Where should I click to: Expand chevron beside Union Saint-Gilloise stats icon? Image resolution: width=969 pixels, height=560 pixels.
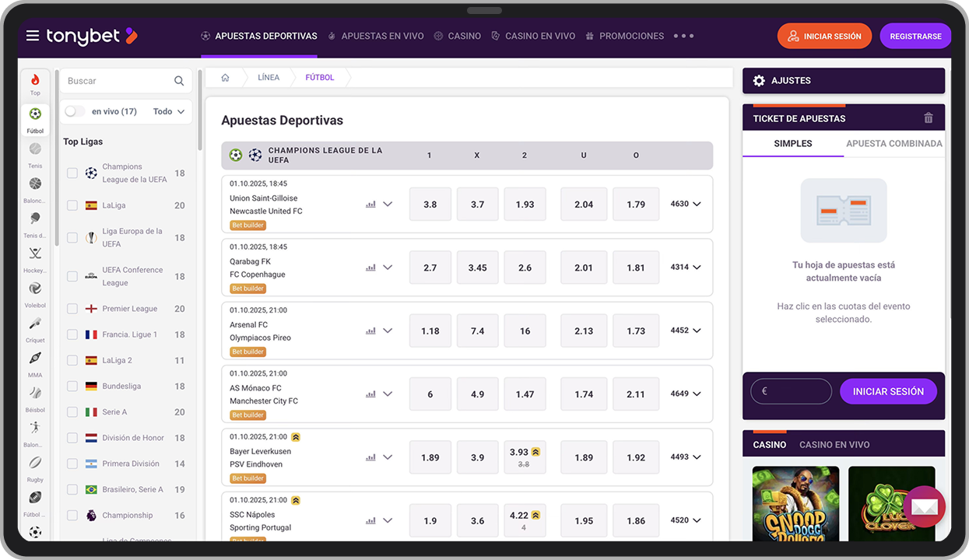[x=388, y=205]
